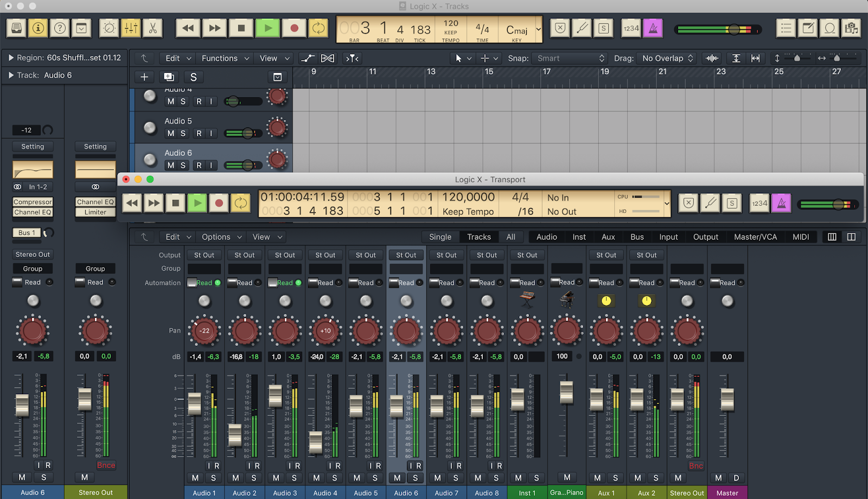The height and width of the screenshot is (499, 868).
Task: Show the List Editors icon
Action: 786,28
